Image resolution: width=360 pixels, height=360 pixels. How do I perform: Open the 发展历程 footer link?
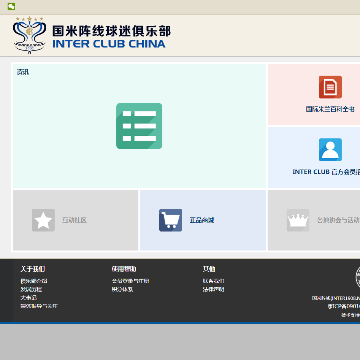tap(31, 289)
